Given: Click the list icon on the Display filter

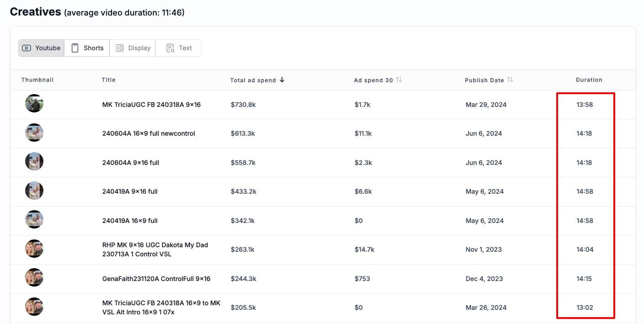Looking at the screenshot, I should click(120, 48).
